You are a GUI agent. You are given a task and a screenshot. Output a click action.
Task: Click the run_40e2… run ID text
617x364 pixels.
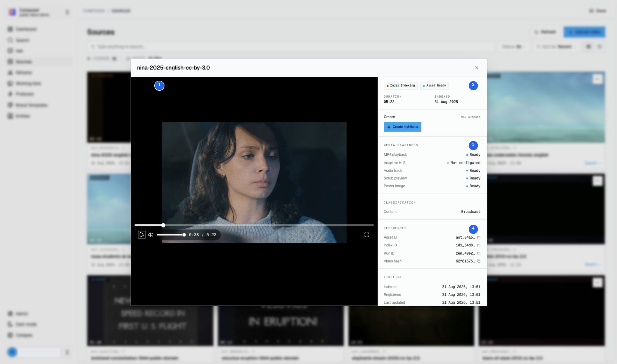[465, 253]
